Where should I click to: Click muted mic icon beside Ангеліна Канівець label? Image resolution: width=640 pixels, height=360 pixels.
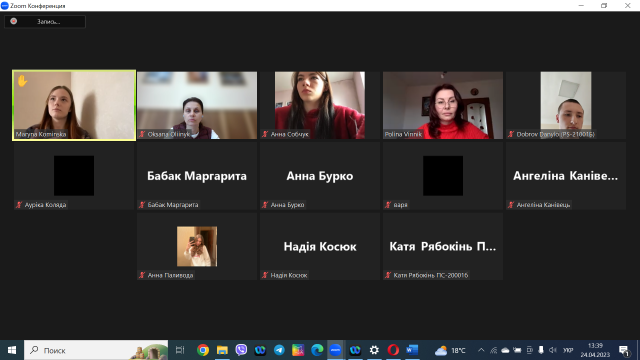pyautogui.click(x=511, y=204)
